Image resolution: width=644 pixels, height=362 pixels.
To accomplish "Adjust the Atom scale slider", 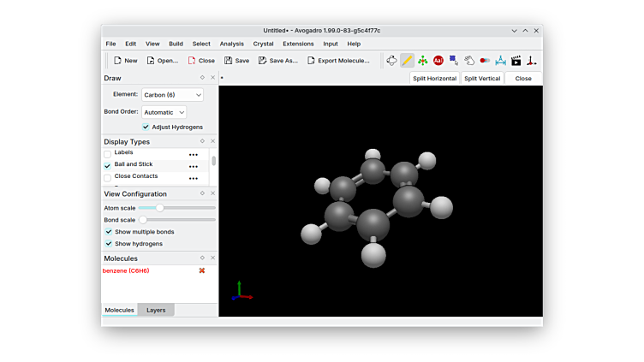I will (x=159, y=208).
